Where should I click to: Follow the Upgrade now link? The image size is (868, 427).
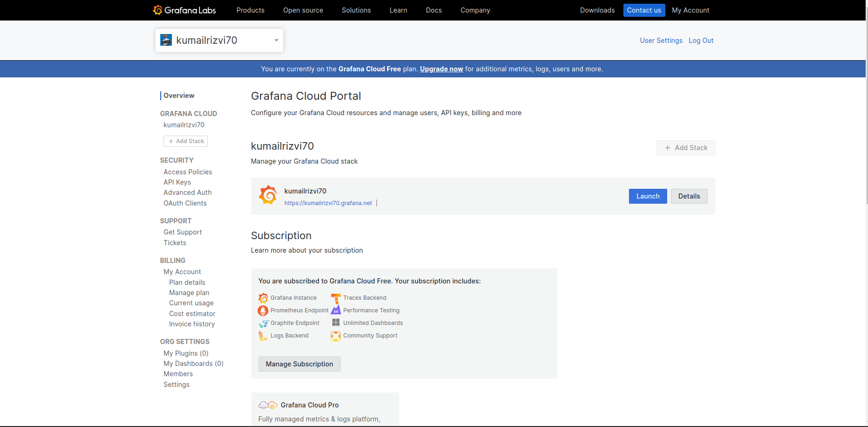click(x=441, y=69)
